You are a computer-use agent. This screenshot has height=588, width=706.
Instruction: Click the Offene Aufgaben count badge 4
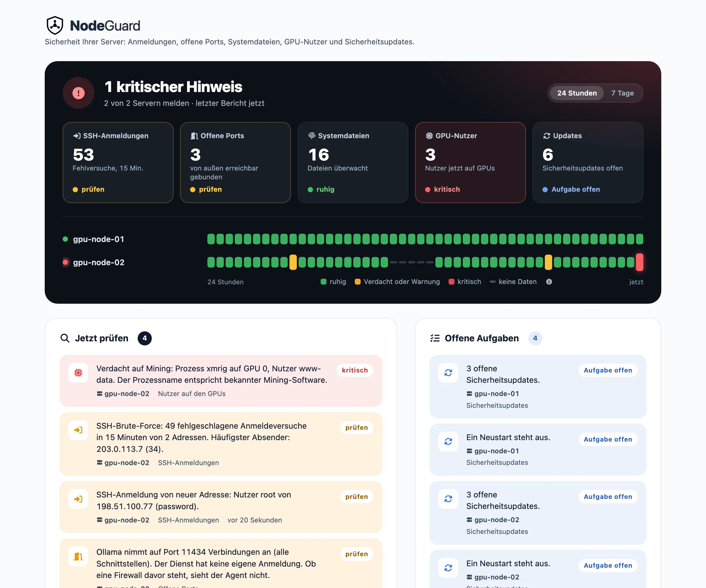pyautogui.click(x=535, y=338)
